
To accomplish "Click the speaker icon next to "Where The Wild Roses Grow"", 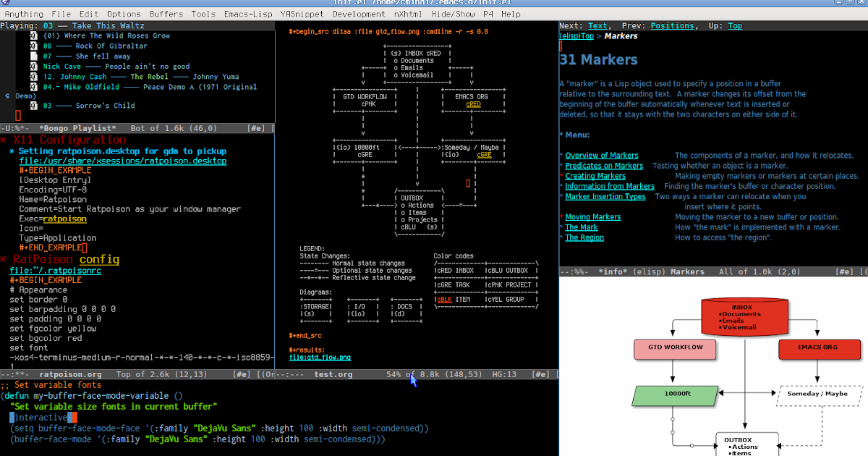I will click(x=33, y=35).
